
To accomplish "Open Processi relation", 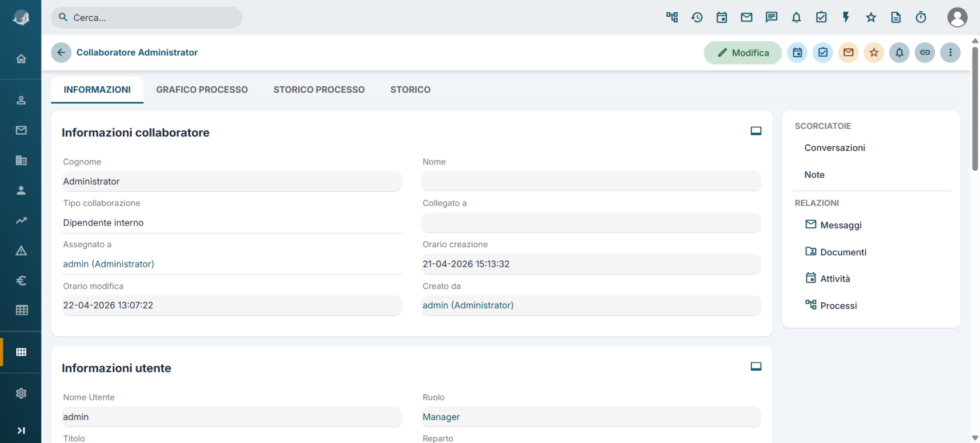I will point(831,305).
